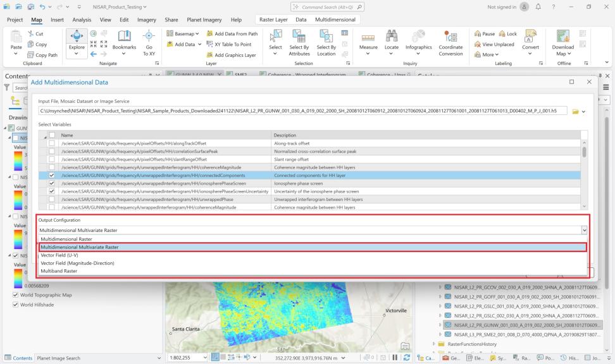Toggle the select-all checkbox in Name header
Viewport: 615px width, 364px height.
tap(52, 135)
